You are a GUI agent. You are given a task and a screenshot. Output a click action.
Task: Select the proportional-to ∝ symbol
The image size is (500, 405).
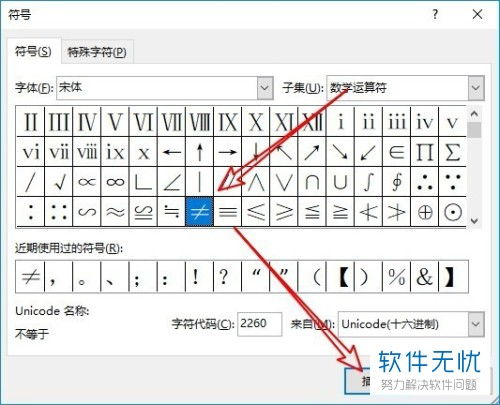tap(87, 182)
